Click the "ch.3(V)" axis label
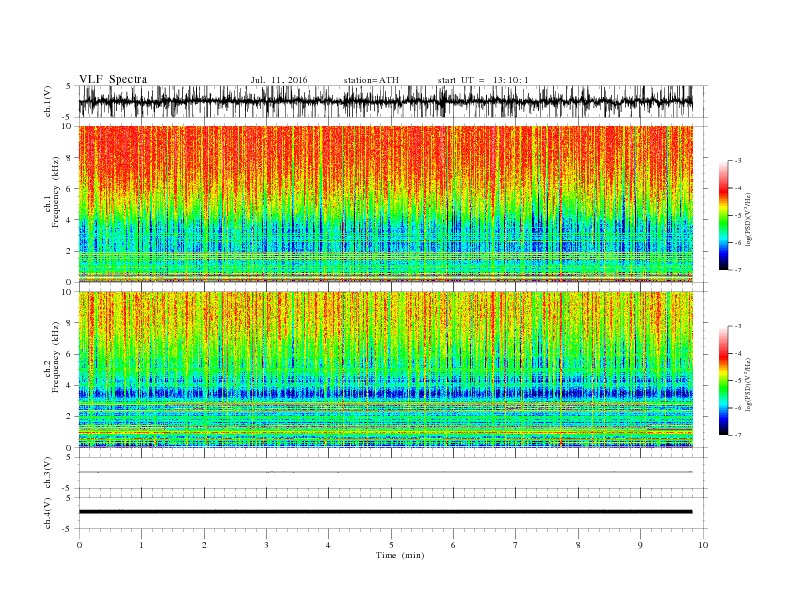 pos(48,473)
